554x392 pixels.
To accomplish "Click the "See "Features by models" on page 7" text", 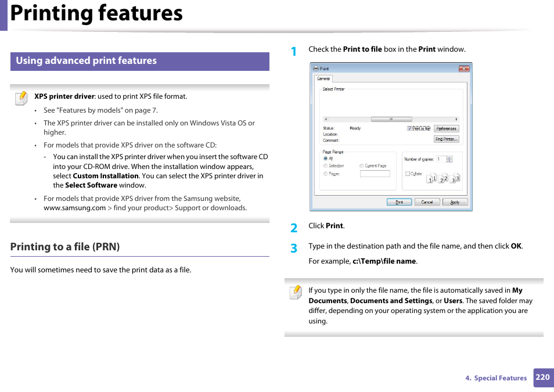I will (100, 110).
